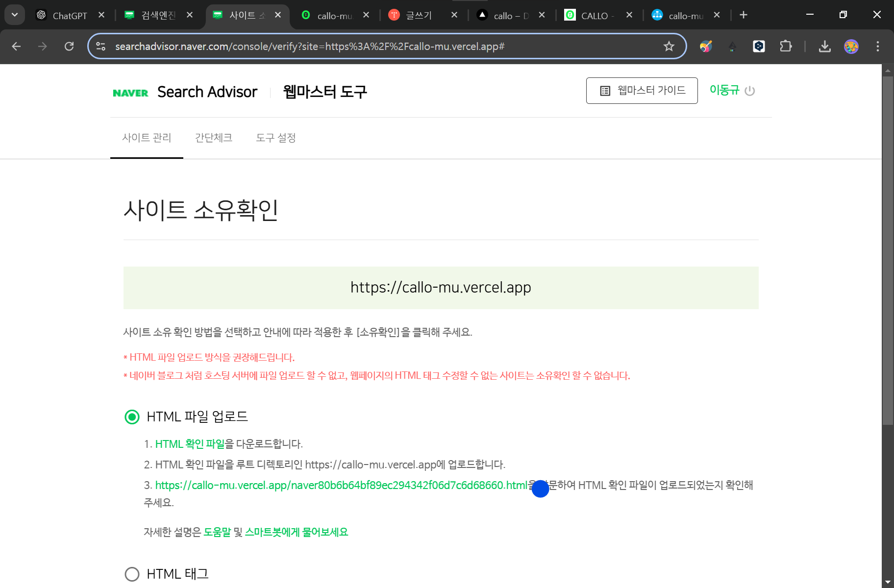Image resolution: width=894 pixels, height=588 pixels.
Task: Open the Chrome three-dot menu
Action: pos(878,47)
